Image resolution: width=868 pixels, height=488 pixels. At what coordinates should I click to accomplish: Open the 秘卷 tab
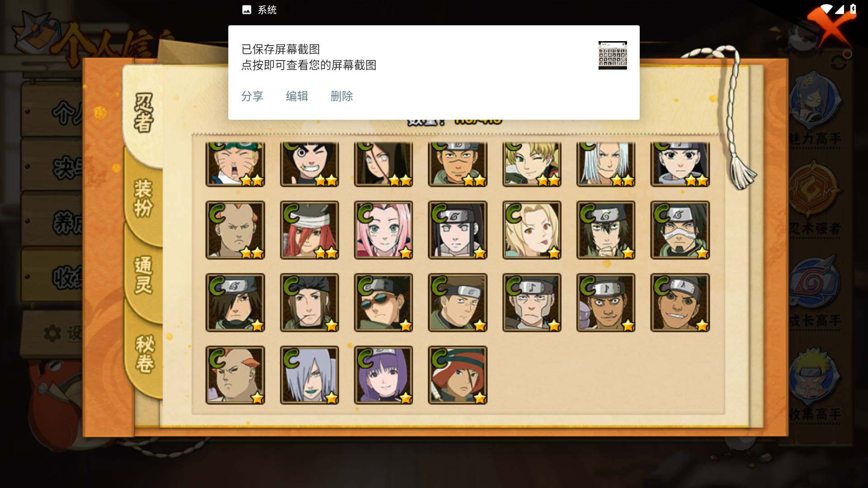point(145,353)
